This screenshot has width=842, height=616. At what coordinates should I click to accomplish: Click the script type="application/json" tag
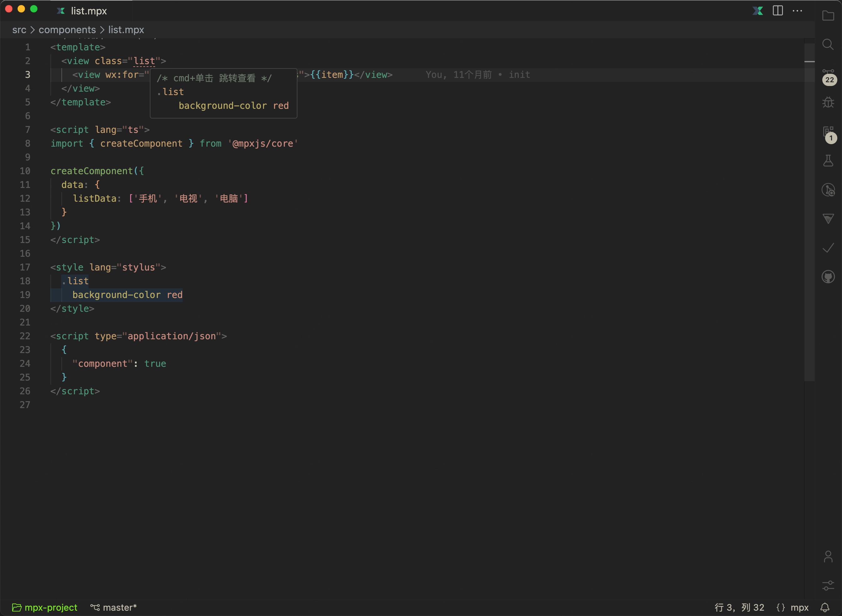coord(139,336)
